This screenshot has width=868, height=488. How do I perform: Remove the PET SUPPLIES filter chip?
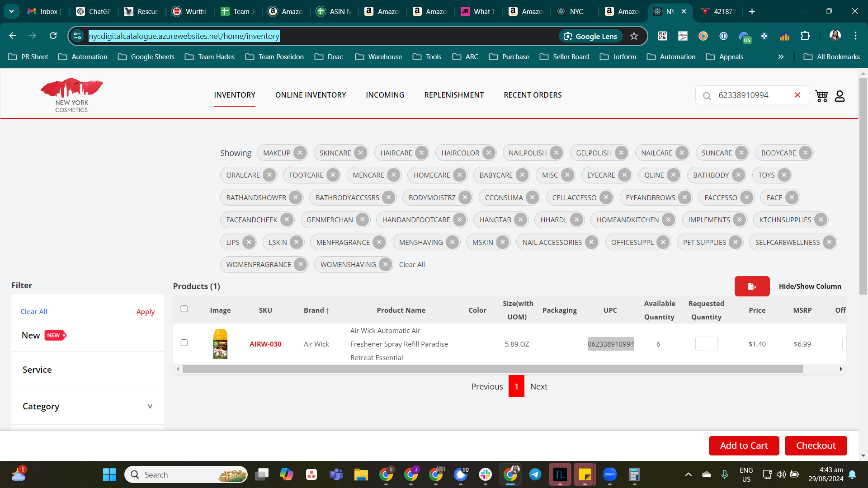(x=736, y=242)
